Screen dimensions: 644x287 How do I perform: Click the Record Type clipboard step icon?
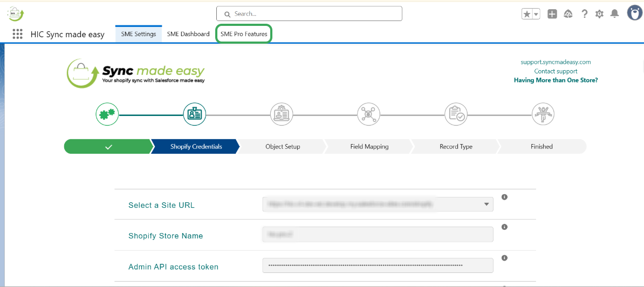[x=456, y=113]
